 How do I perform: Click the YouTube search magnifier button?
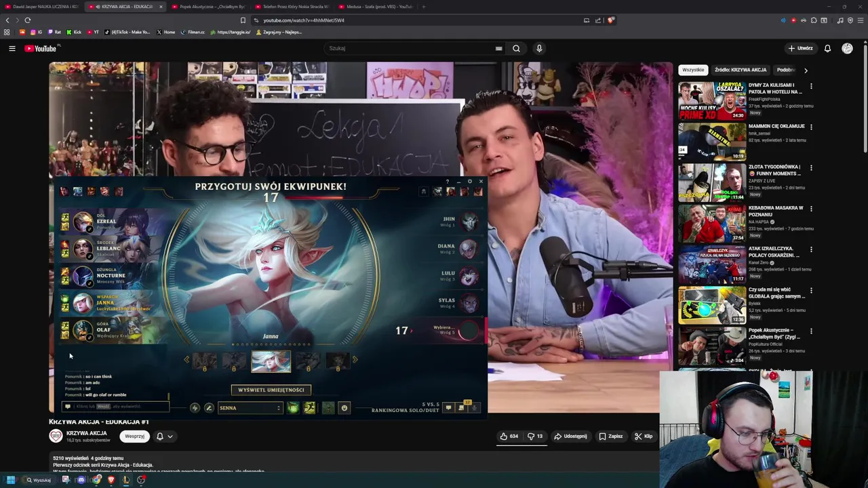pyautogui.click(x=516, y=48)
